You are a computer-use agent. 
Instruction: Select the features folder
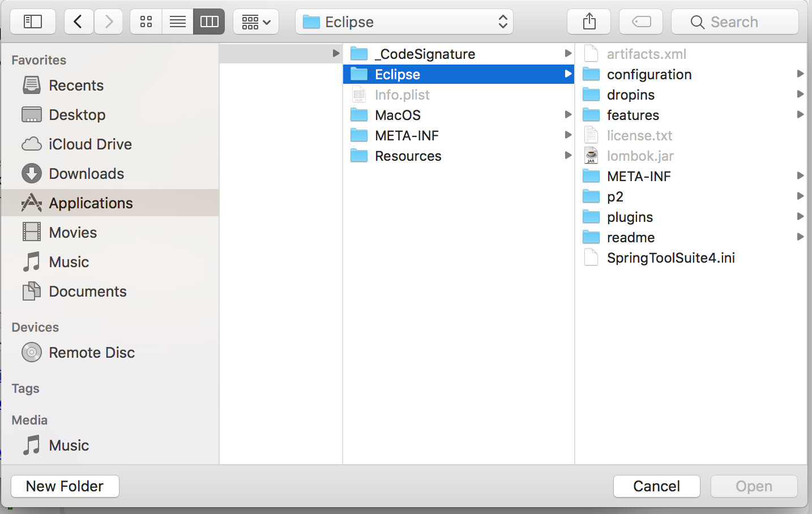[691, 115]
